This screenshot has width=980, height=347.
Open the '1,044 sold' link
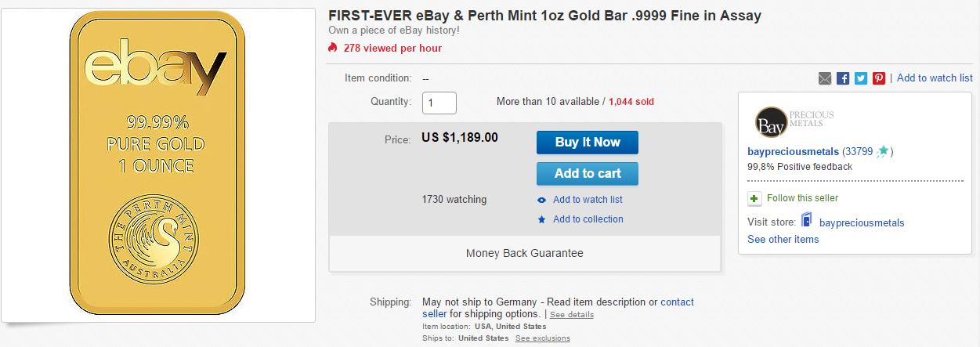(x=631, y=102)
